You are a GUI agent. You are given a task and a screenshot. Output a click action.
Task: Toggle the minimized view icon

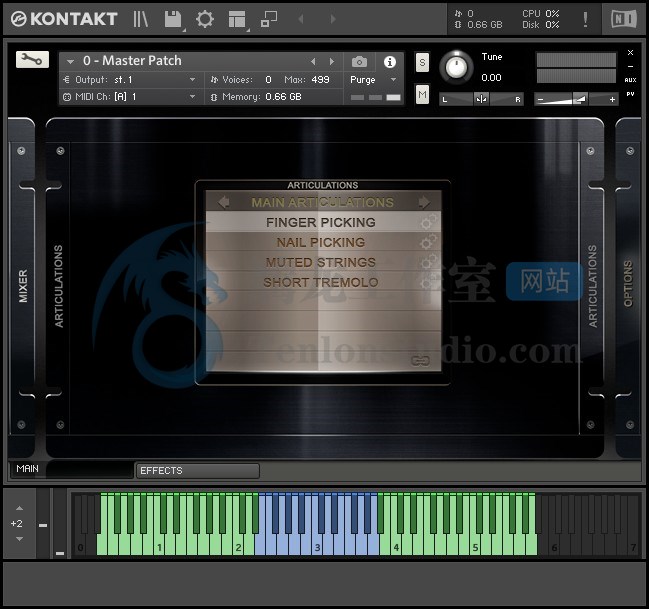269,19
